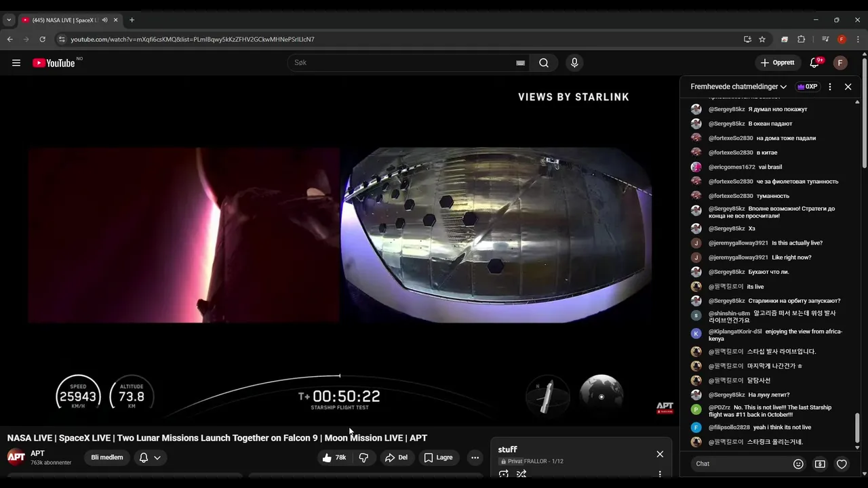Open the Chrome extensions puzzle icon
868x488 pixels.
tap(801, 39)
